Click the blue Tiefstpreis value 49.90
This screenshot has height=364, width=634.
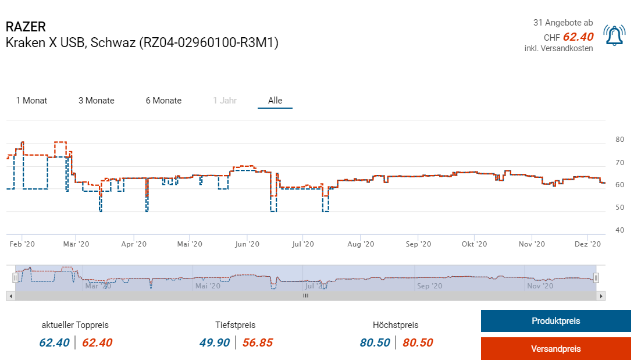pyautogui.click(x=215, y=342)
